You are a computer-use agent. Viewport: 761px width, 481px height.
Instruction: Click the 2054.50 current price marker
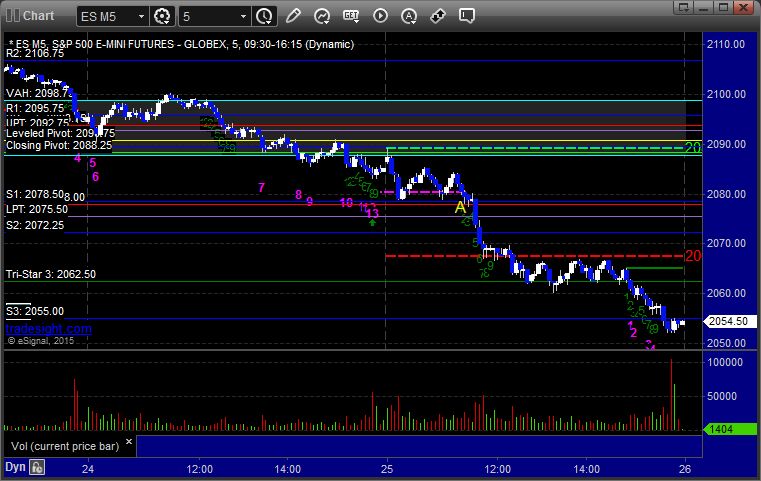point(728,321)
